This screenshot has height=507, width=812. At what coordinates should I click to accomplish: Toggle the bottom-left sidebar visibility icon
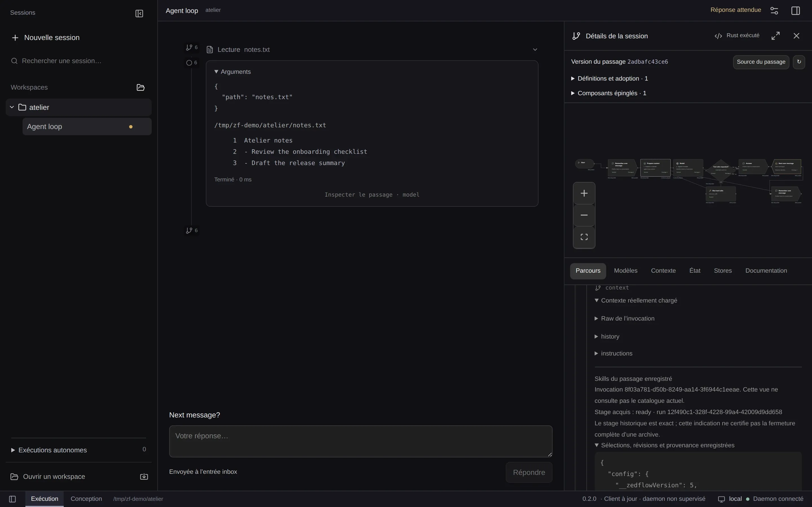[12, 499]
